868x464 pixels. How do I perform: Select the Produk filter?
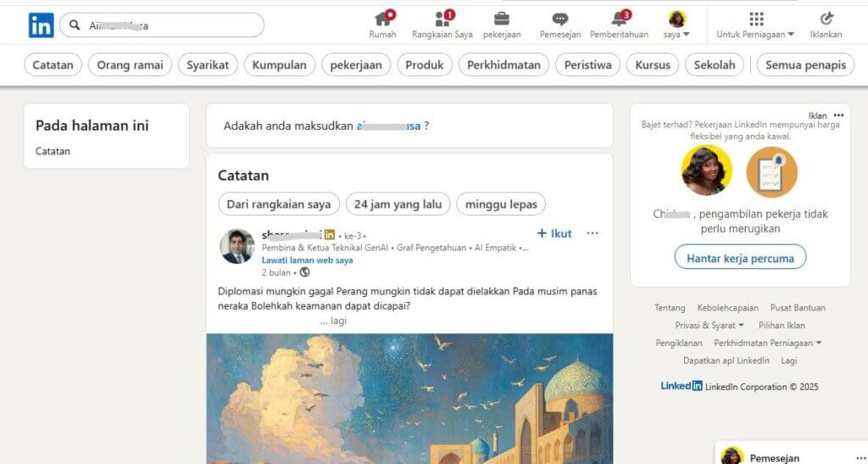pyautogui.click(x=425, y=64)
